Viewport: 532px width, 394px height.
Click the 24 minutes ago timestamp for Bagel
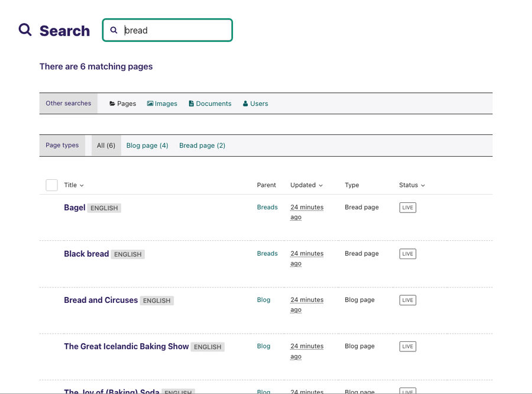click(x=307, y=212)
